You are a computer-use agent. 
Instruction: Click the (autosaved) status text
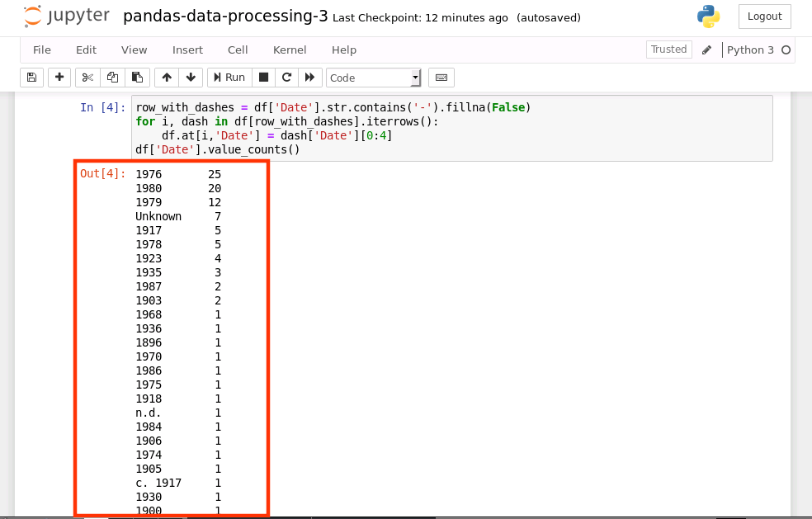coord(549,17)
